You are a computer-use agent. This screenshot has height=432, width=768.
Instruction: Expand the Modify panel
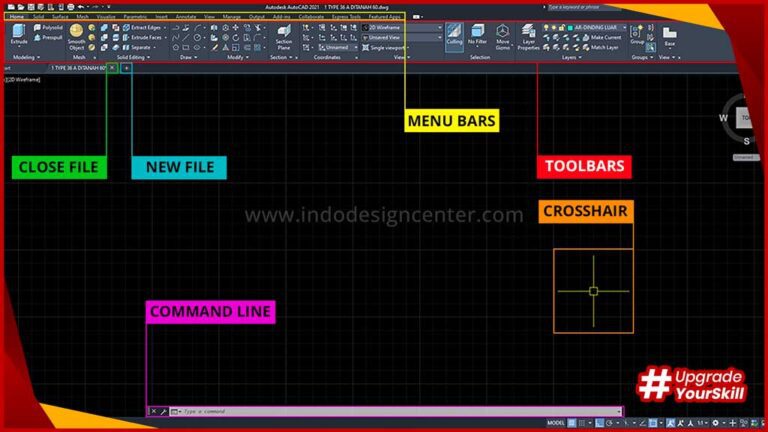[238, 57]
